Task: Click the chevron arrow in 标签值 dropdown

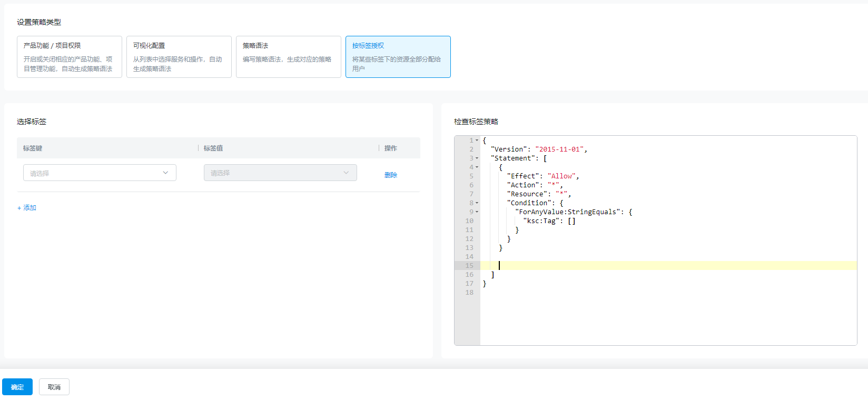Action: [346, 173]
